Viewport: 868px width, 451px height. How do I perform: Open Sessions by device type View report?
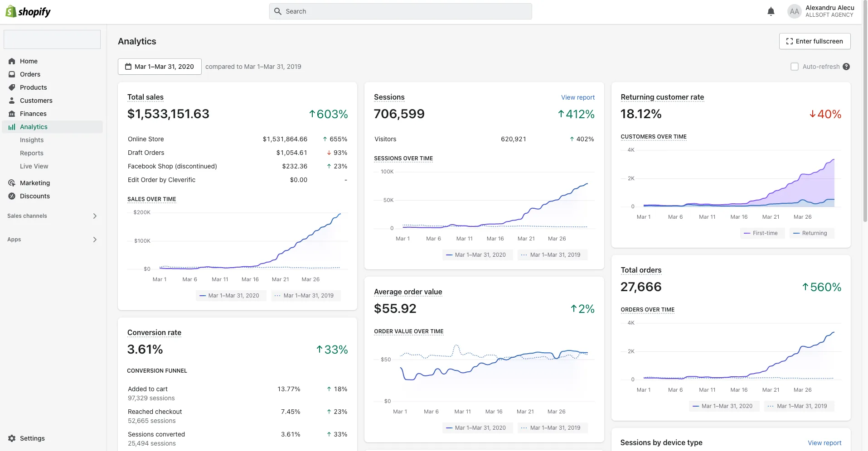pos(824,443)
